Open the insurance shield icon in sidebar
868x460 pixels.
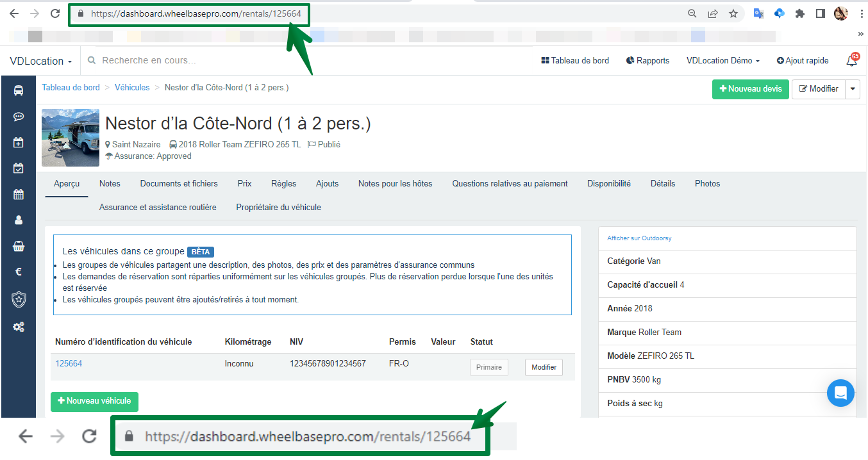coord(19,299)
